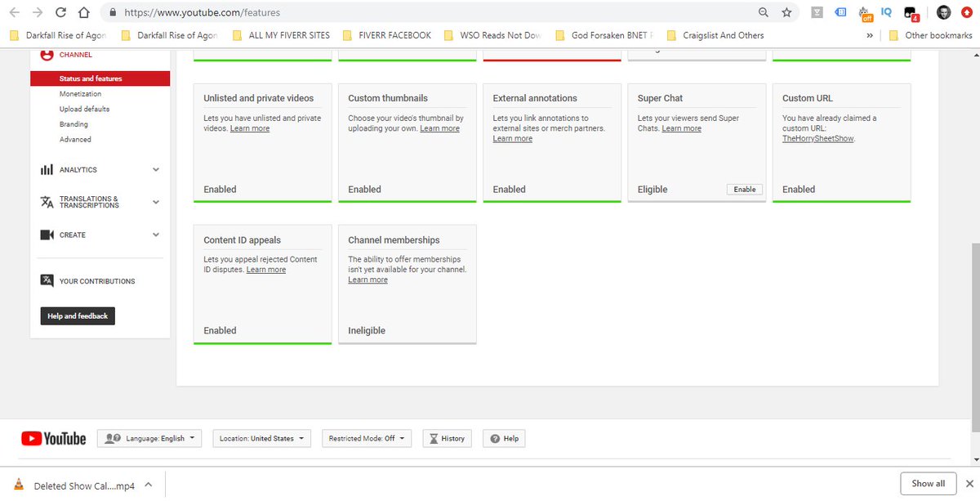Open the Other bookmarks folder
The width and height of the screenshot is (980, 501).
930,35
